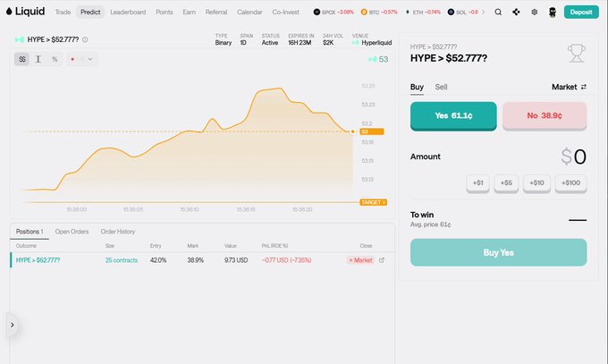This screenshot has width=608, height=364.
Task: Switch the chart to dollar price mode
Action: coord(22,59)
